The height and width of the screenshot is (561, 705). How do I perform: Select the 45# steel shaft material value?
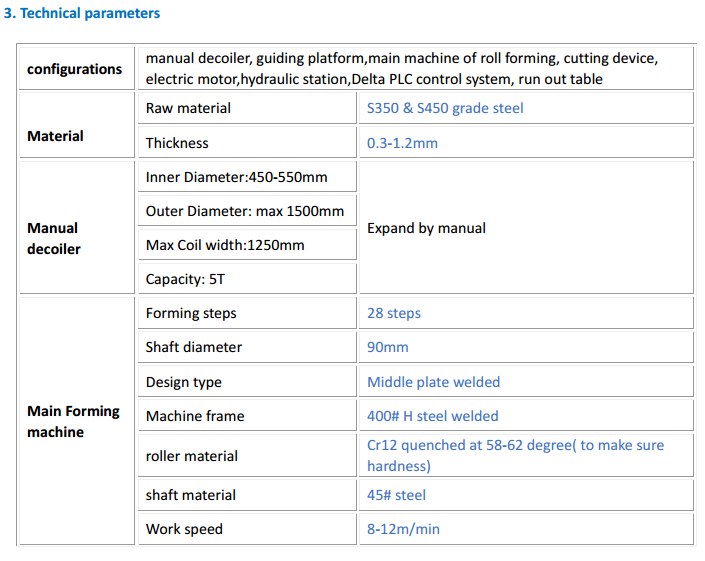click(x=396, y=495)
